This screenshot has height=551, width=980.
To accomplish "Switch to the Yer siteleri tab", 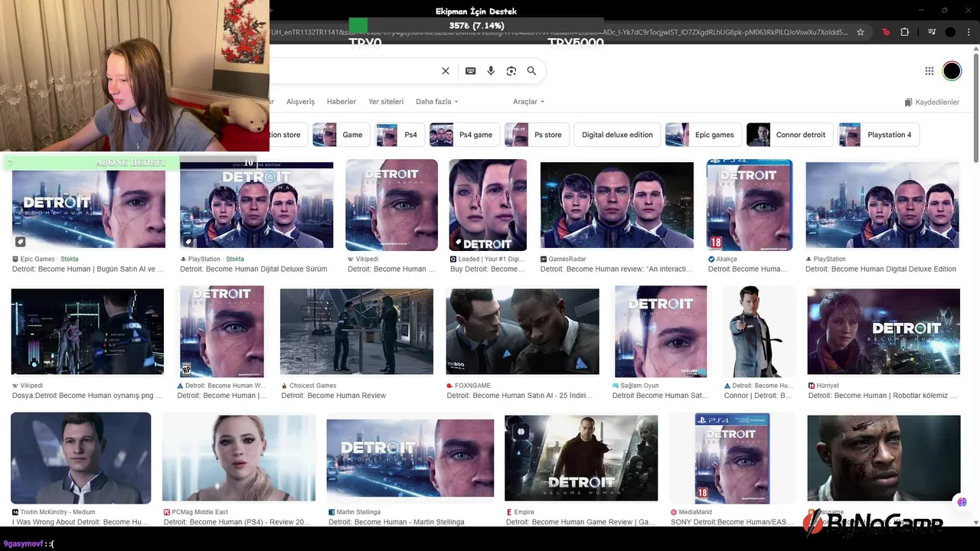I will [x=386, y=102].
